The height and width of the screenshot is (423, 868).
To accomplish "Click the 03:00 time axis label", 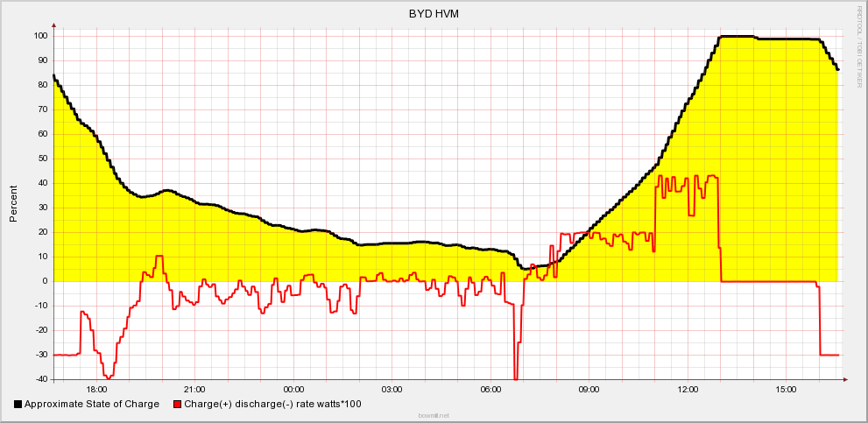I will click(x=392, y=389).
